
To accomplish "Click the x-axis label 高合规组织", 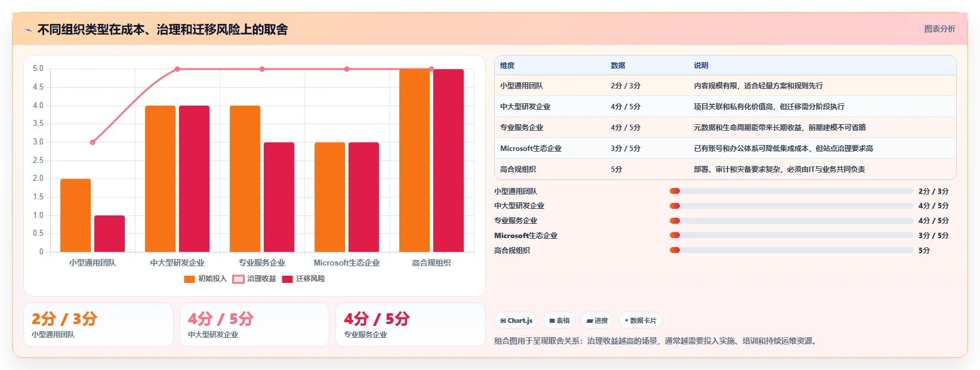I will 432,263.
